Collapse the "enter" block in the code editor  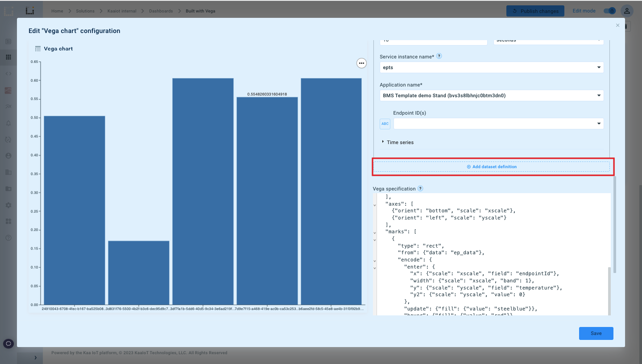(x=375, y=268)
